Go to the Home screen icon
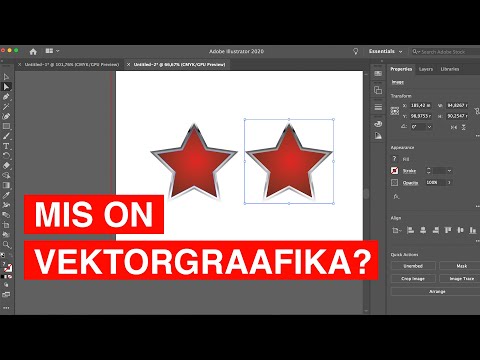 (33, 51)
